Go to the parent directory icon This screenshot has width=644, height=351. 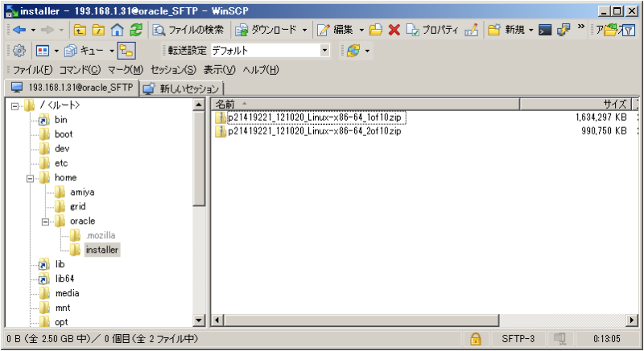coord(80,30)
